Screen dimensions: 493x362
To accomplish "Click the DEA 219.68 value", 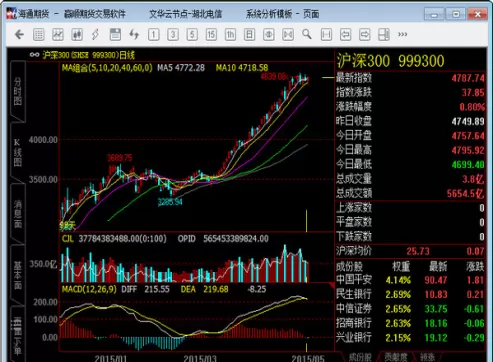I will coord(205,289).
